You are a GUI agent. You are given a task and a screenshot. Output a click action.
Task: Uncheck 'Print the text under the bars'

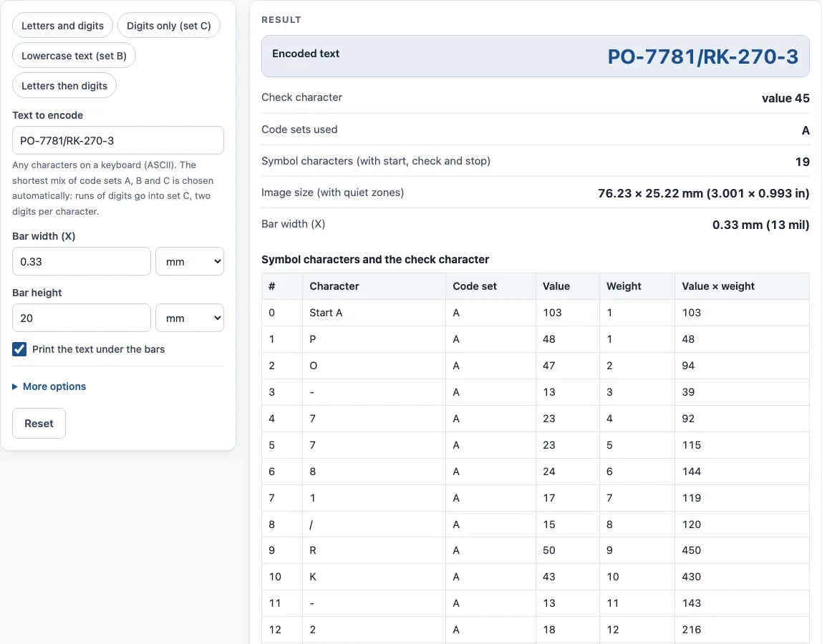[x=19, y=349]
